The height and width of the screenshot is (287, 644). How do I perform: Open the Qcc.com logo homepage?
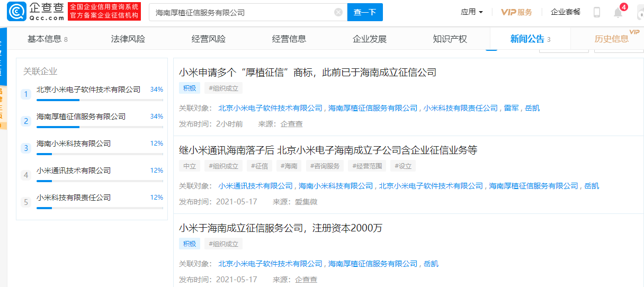(x=35, y=12)
